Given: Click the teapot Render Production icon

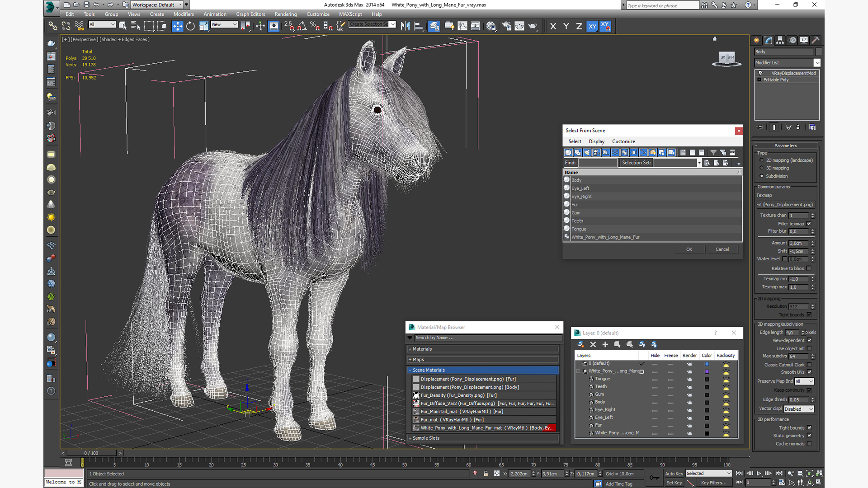Looking at the screenshot, I should click(x=533, y=26).
